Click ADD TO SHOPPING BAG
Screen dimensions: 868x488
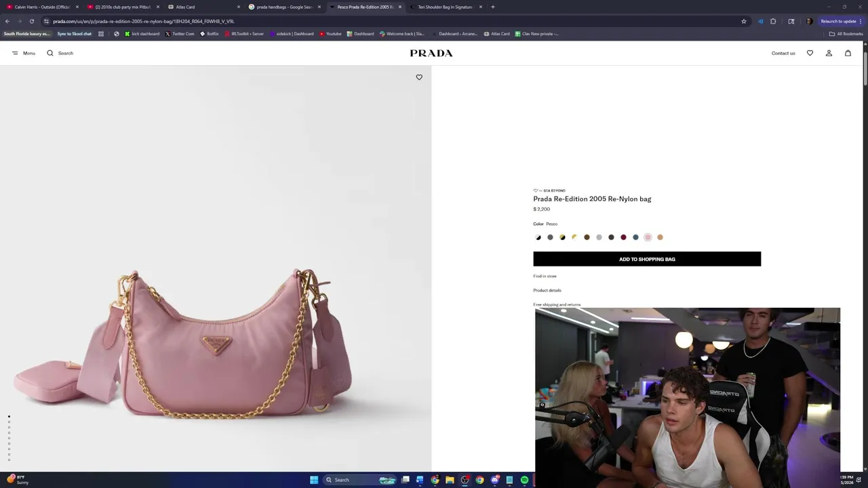coord(647,259)
